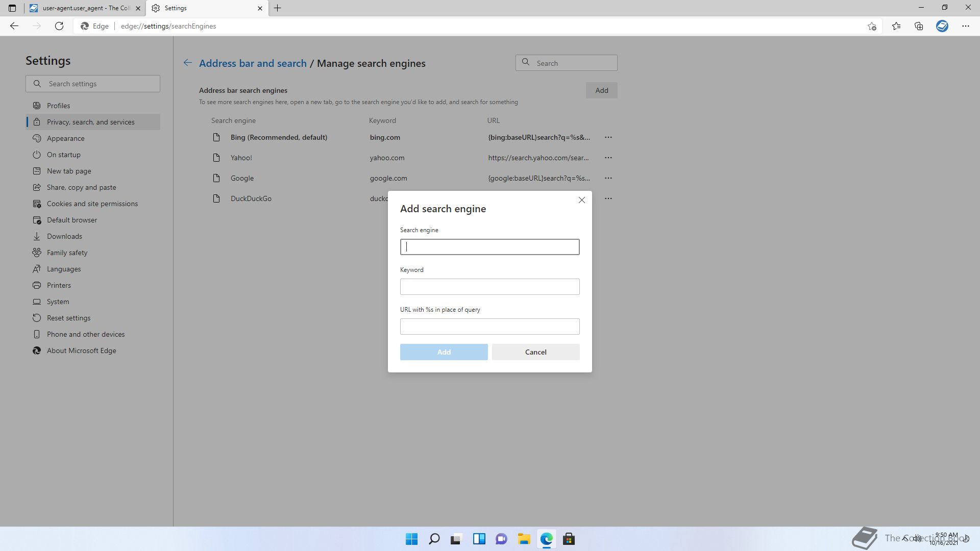Open New tab page settings
The width and height of the screenshot is (980, 551).
[x=93, y=171]
